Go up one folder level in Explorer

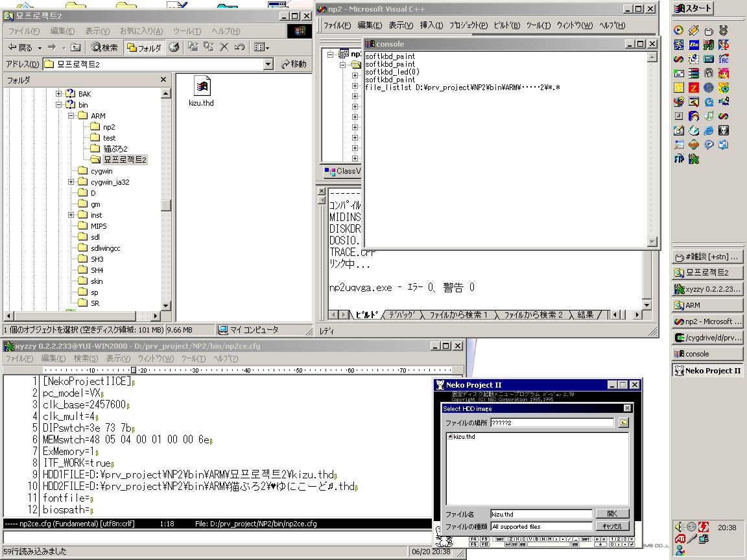76,47
